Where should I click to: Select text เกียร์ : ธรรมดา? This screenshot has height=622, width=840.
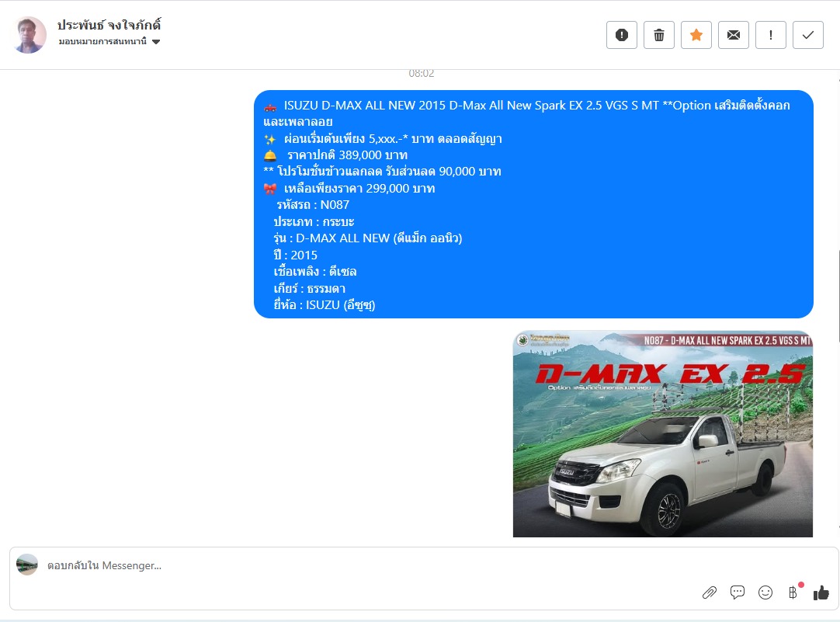pyautogui.click(x=309, y=289)
